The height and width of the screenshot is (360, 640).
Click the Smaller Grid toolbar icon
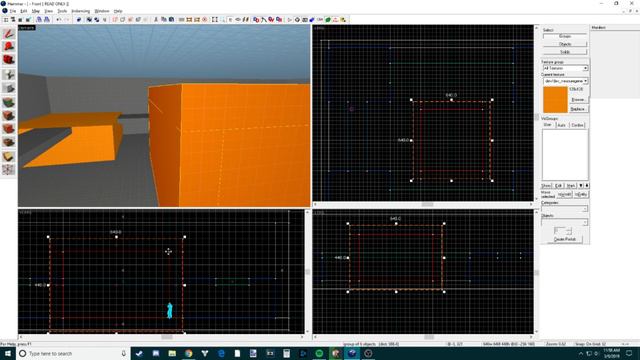20,20
